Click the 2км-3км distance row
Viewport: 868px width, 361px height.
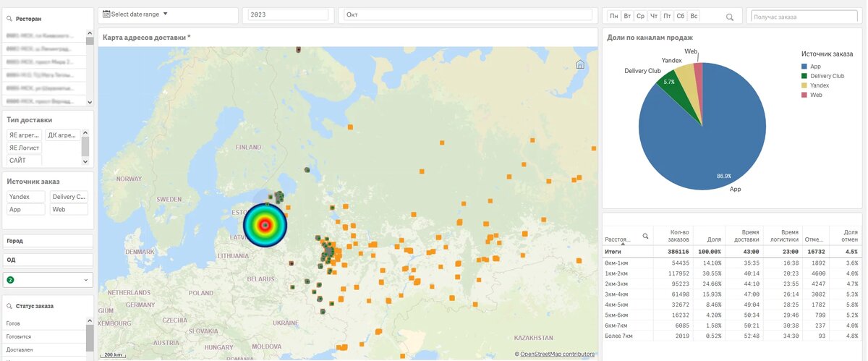[732, 284]
